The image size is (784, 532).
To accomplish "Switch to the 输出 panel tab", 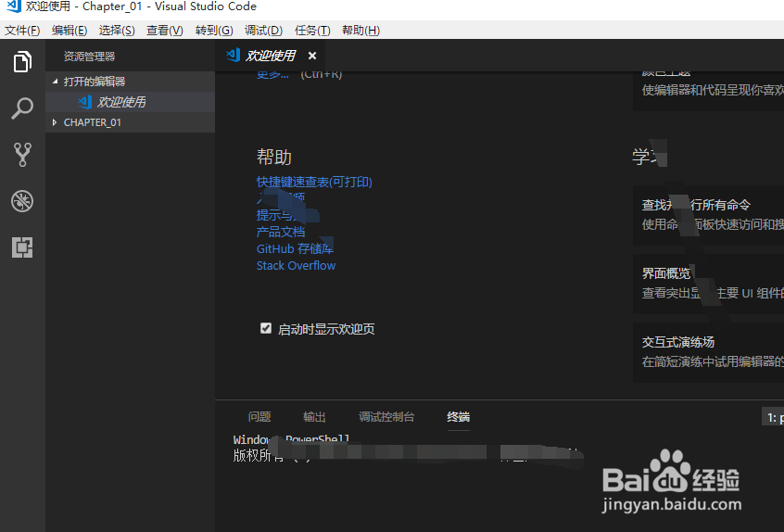I will [314, 416].
